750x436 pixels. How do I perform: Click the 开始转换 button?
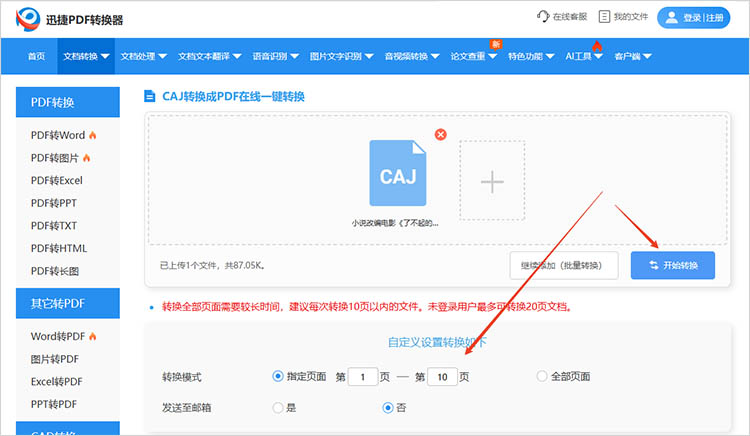tap(673, 265)
